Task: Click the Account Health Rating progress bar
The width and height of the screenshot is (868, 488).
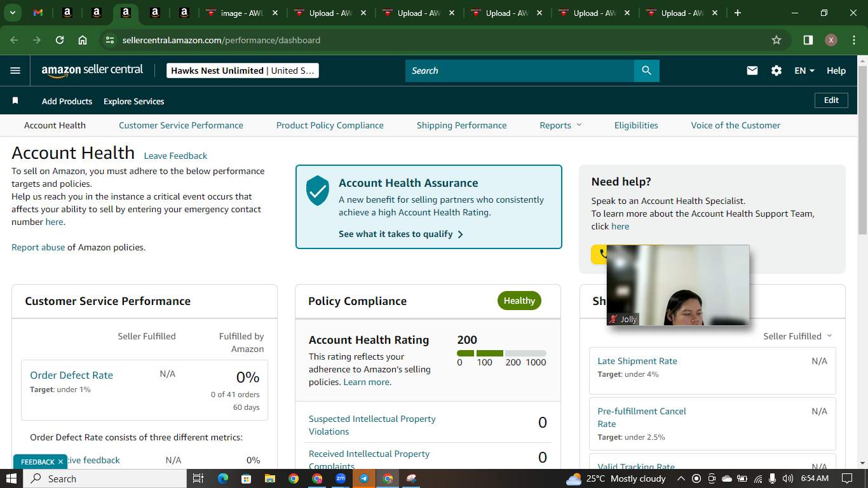Action: [x=501, y=353]
